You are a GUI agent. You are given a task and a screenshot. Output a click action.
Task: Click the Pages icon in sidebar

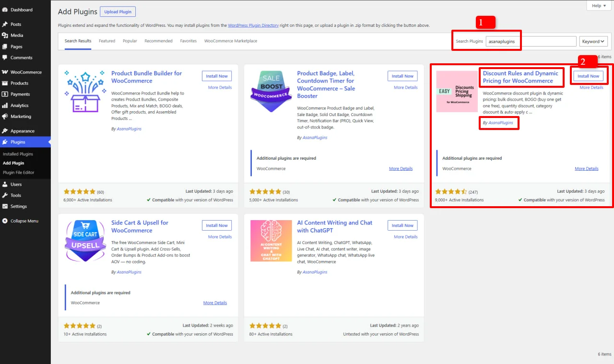pos(5,47)
